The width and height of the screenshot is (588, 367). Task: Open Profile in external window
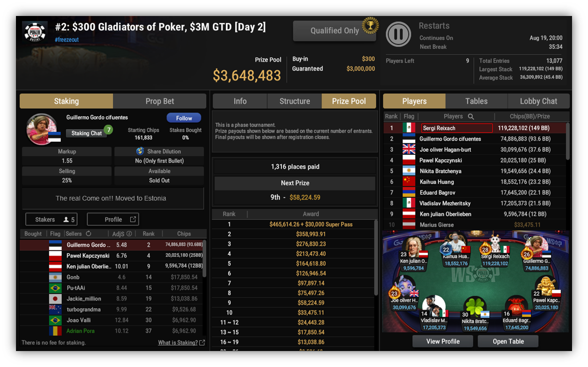113,219
